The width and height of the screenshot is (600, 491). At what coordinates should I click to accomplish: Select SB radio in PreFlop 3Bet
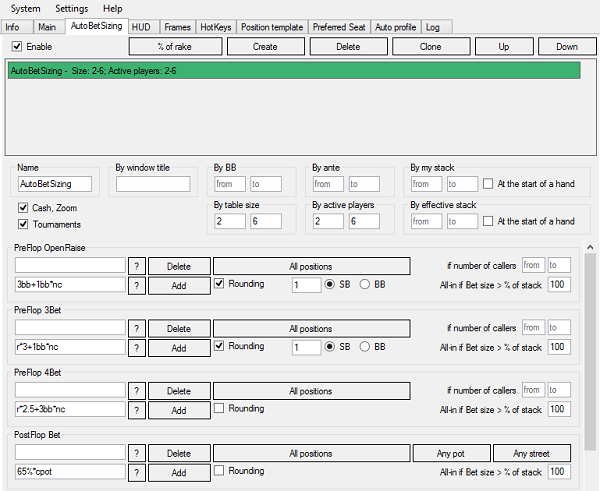point(329,347)
